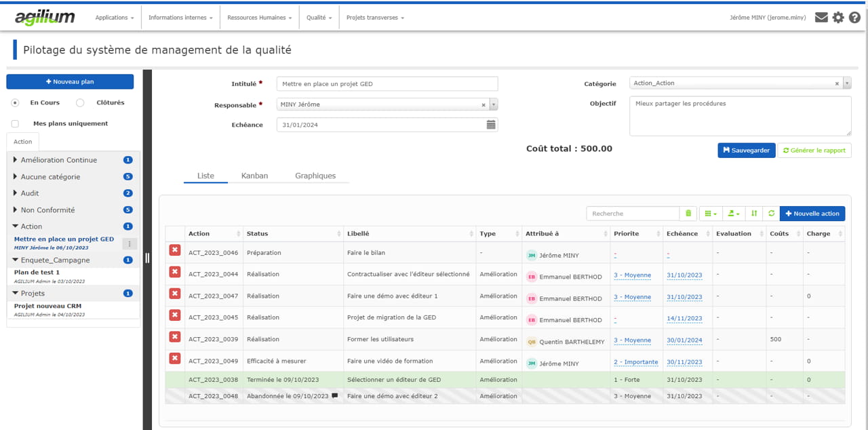This screenshot has height=430, width=868.
Task: Select the 'En Cours' radio button
Action: (x=14, y=102)
